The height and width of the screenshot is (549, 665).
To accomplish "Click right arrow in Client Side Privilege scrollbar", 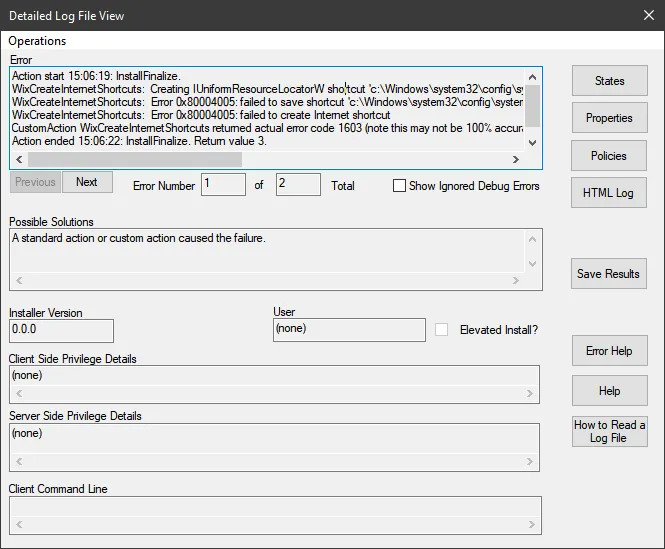I will (x=530, y=394).
